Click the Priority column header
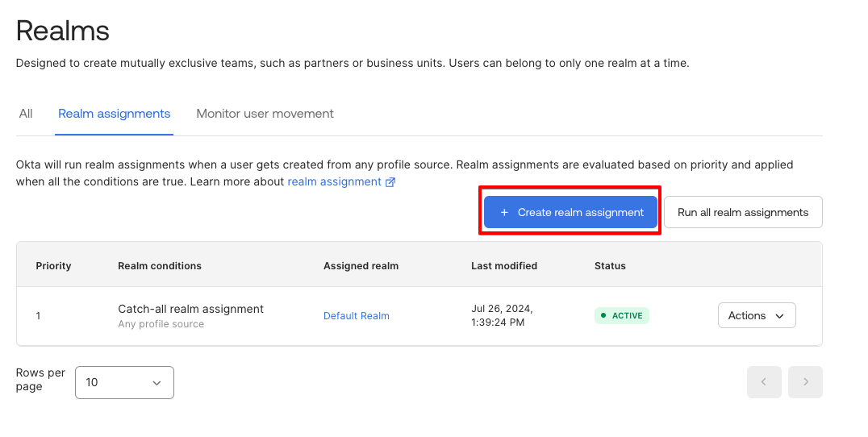 53,265
